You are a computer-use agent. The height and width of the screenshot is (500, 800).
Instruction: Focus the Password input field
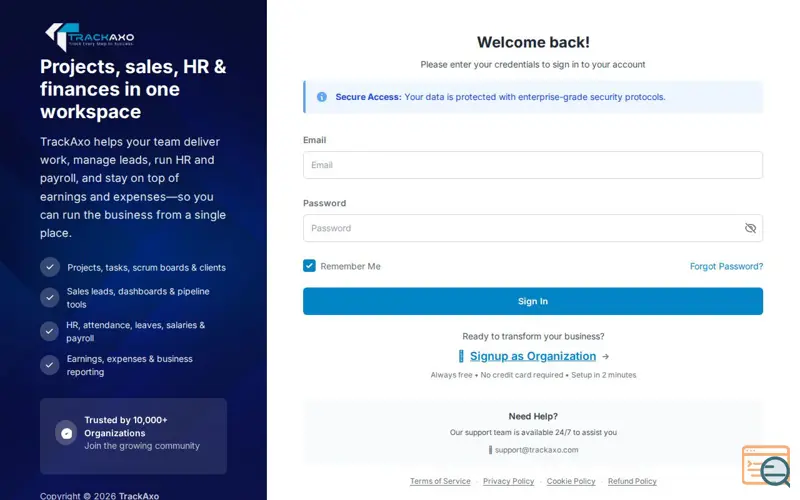tap(533, 228)
